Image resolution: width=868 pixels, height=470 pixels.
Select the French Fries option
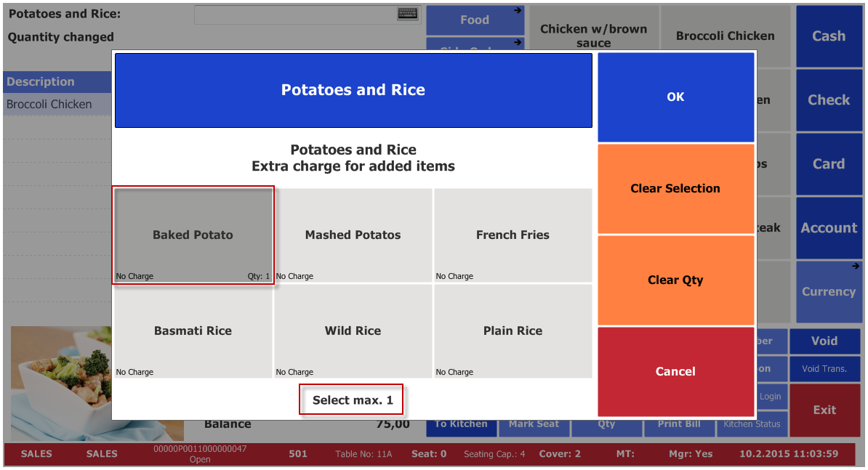[x=513, y=235]
